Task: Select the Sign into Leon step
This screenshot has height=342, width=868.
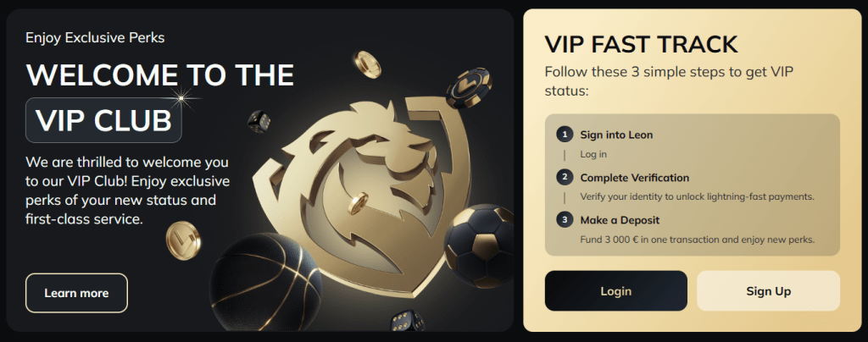Action: point(617,135)
